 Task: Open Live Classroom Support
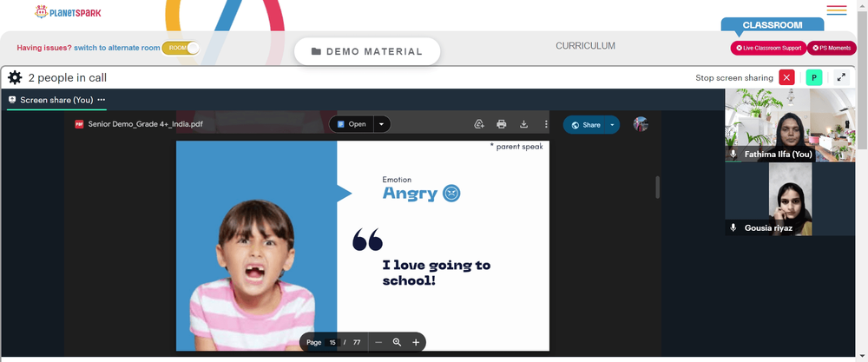coord(768,48)
